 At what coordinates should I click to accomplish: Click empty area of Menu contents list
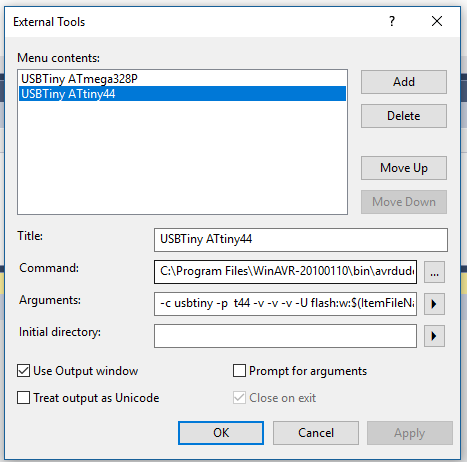click(182, 157)
